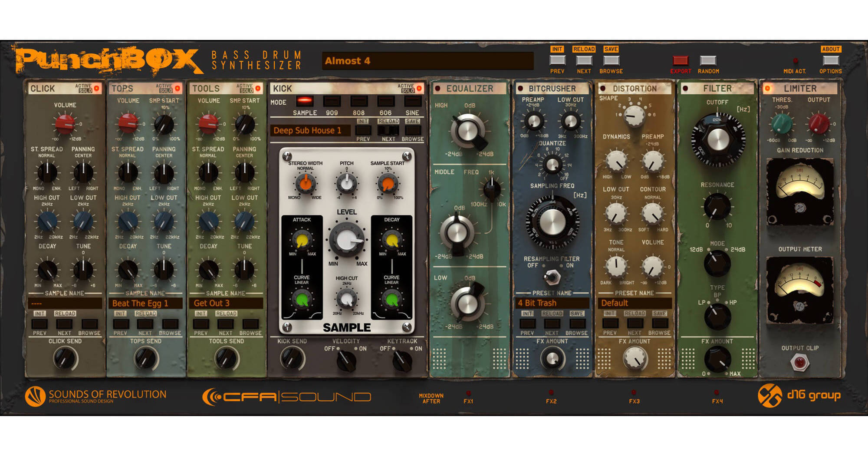Click BROWSE button in the top preset bar
Viewport: 868px width, 456px height.
[611, 60]
